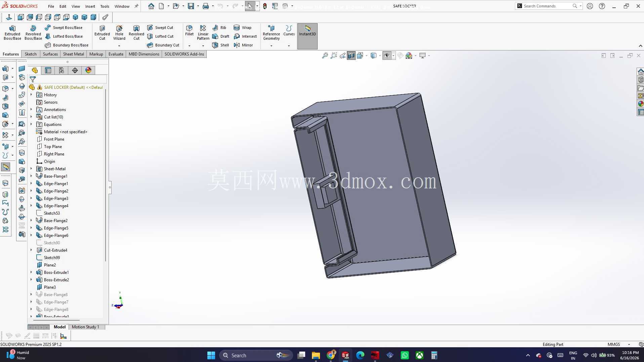Click the Save button
Screen dimensions: 644x362
coord(191,6)
